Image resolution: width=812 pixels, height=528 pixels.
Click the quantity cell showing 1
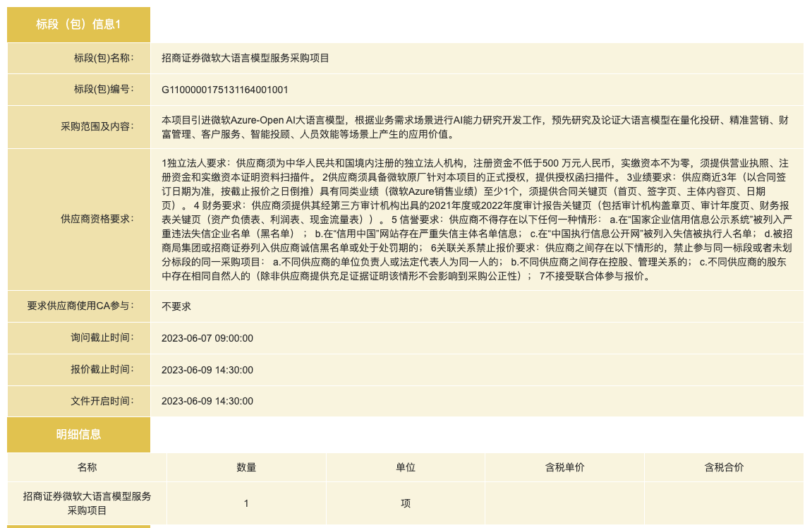tap(246, 503)
